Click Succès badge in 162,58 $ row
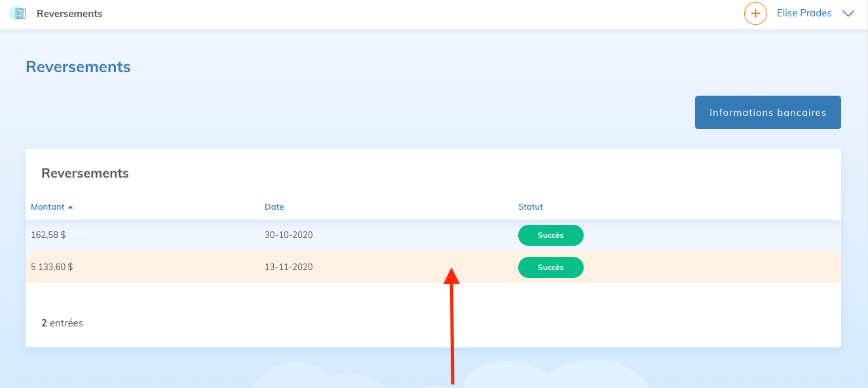 click(551, 235)
